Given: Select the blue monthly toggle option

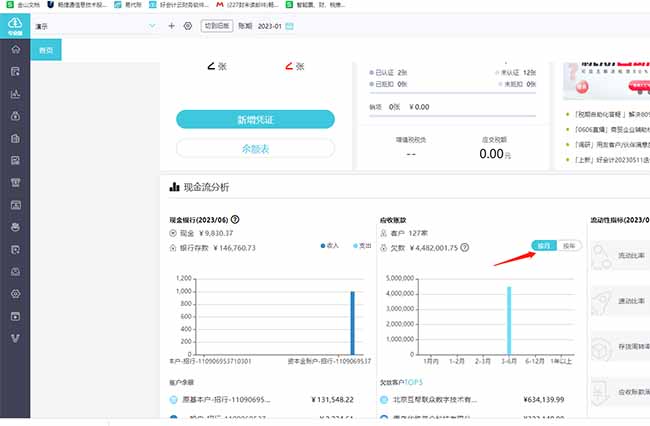Looking at the screenshot, I should pyautogui.click(x=544, y=246).
